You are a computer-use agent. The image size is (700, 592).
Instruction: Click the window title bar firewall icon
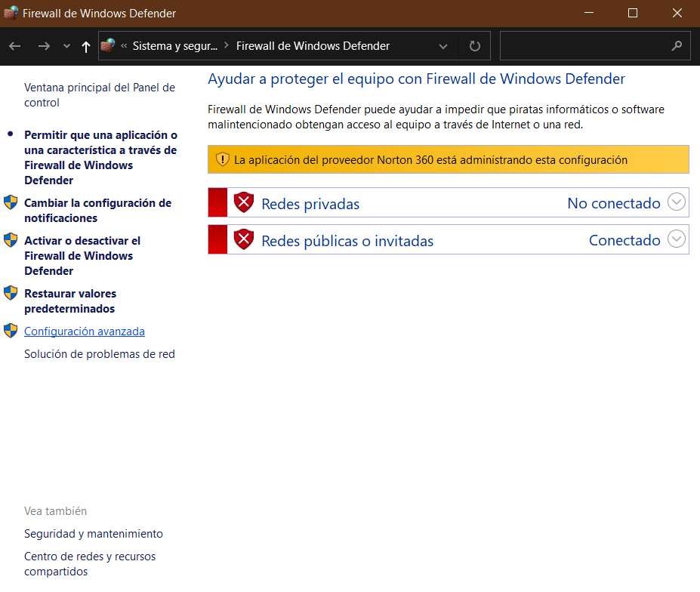tap(11, 13)
